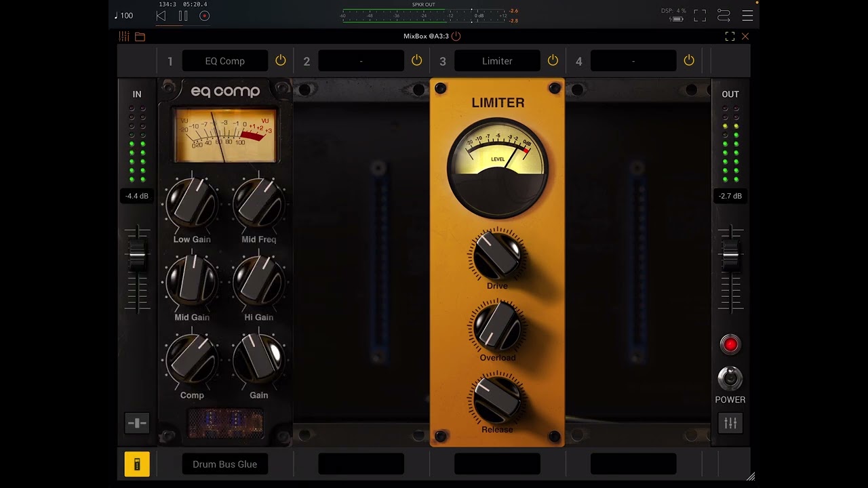The width and height of the screenshot is (868, 488).
Task: Expand MixBox window to fullscreen
Action: coord(730,36)
